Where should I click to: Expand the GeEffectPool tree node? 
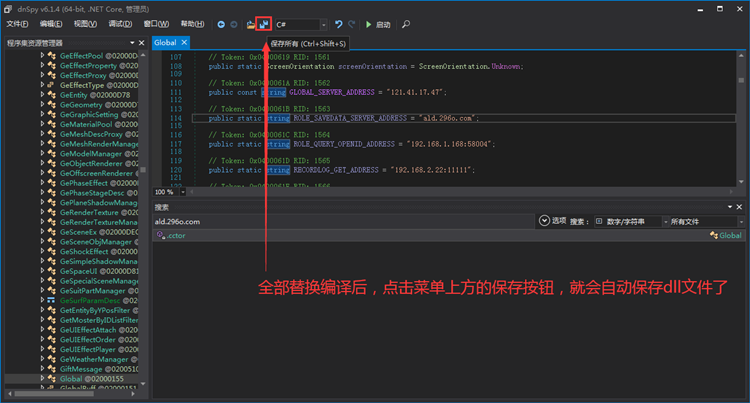pos(43,56)
